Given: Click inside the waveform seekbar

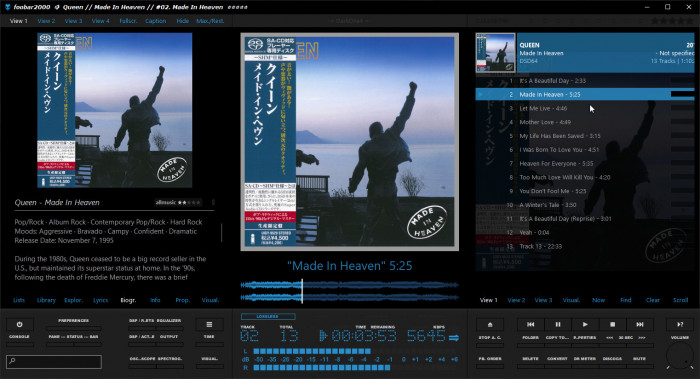Looking at the screenshot, I should pyautogui.click(x=350, y=291).
